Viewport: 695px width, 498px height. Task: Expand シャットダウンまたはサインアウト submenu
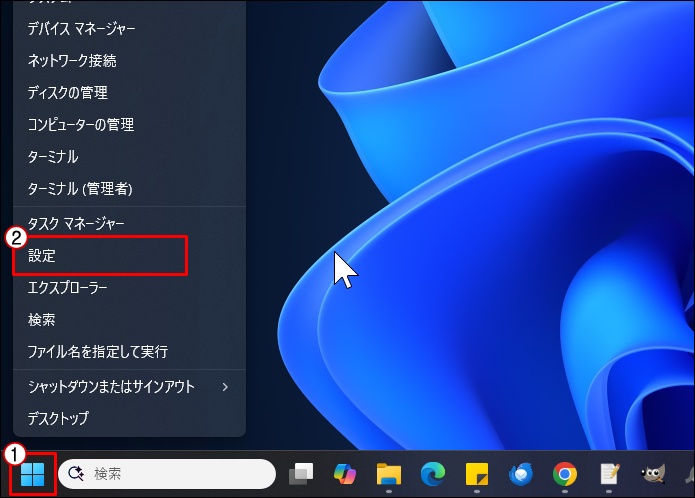coord(129,387)
